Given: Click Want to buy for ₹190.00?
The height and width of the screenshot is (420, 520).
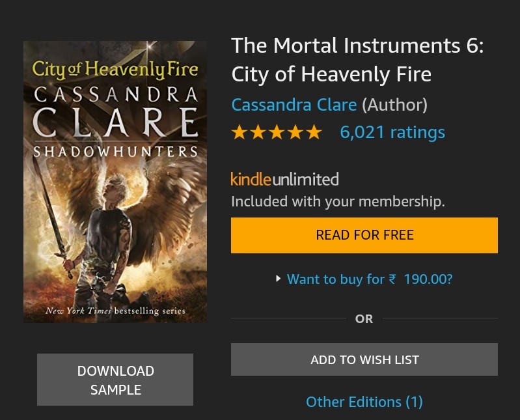Looking at the screenshot, I should point(370,279).
